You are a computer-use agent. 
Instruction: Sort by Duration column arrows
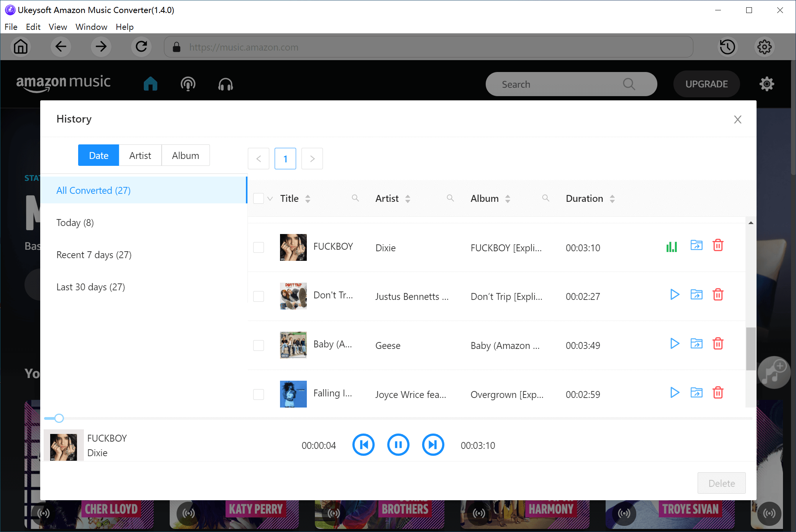click(x=612, y=199)
